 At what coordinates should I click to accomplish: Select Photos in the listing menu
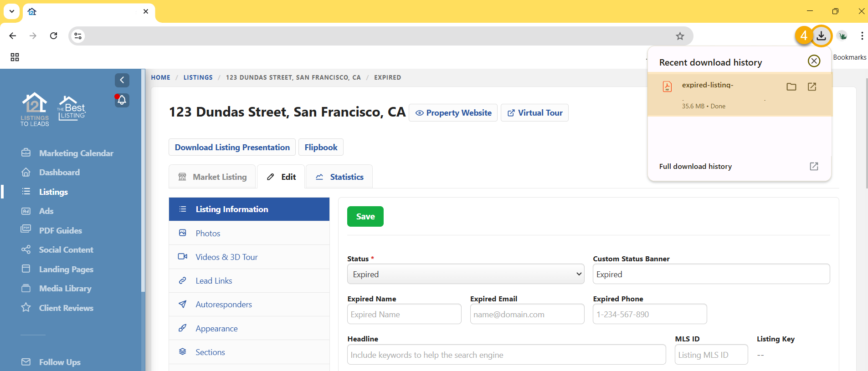[208, 233]
